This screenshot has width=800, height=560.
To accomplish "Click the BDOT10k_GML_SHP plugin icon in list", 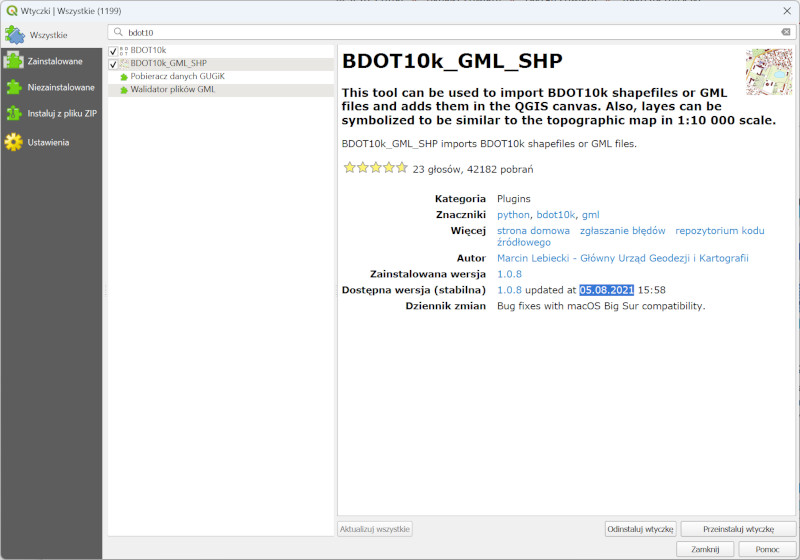I will (124, 63).
